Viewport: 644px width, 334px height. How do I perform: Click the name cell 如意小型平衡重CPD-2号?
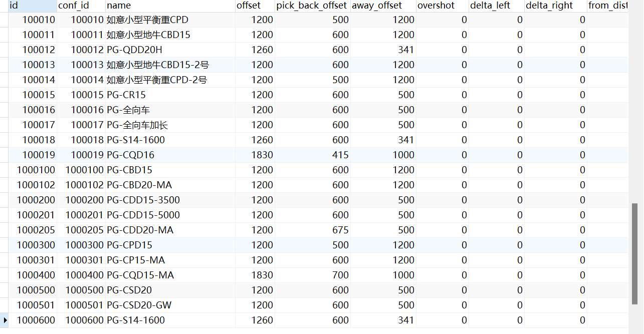click(170, 80)
